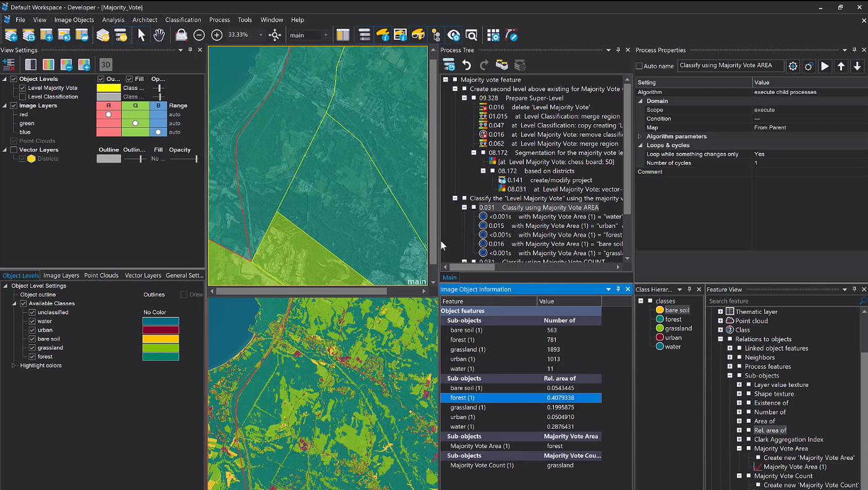Select the pointer arrow tool
This screenshot has width=868, height=490.
click(142, 35)
